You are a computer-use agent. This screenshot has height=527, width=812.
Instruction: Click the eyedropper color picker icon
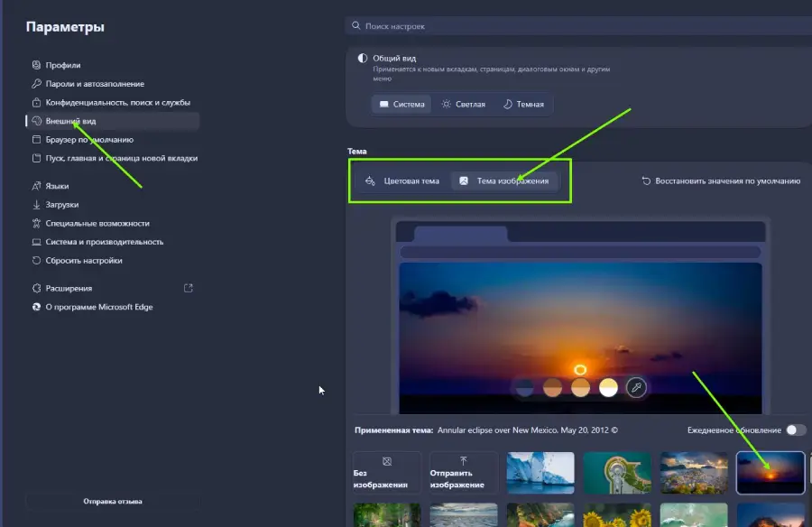(x=636, y=387)
